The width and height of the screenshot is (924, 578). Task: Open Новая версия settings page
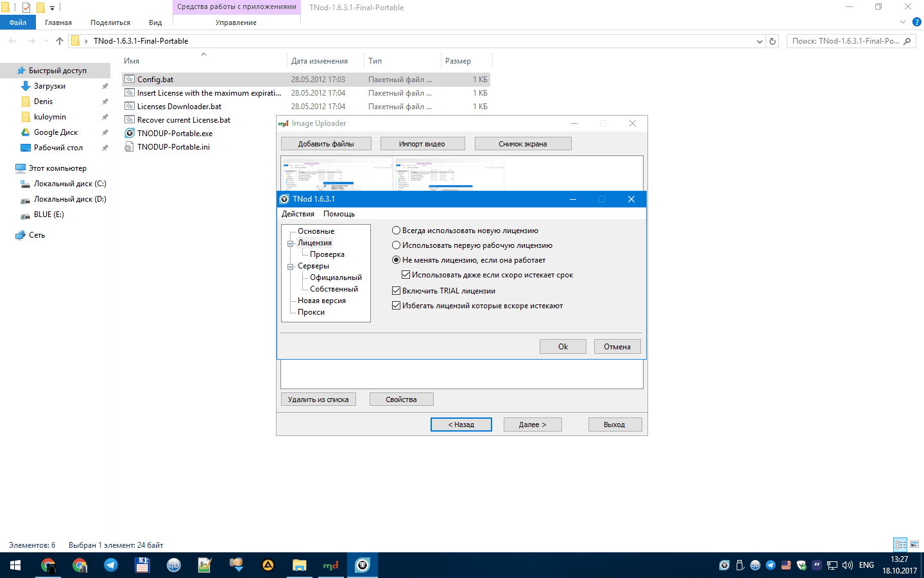pyautogui.click(x=321, y=301)
